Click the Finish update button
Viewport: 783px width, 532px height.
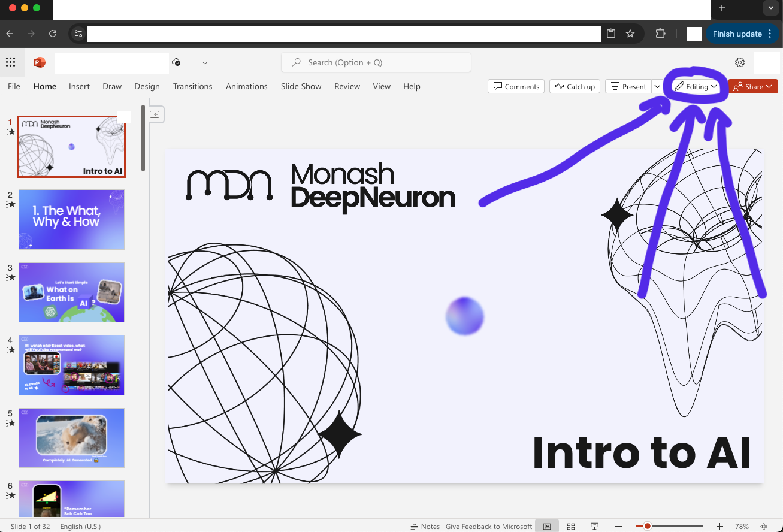pos(742,34)
